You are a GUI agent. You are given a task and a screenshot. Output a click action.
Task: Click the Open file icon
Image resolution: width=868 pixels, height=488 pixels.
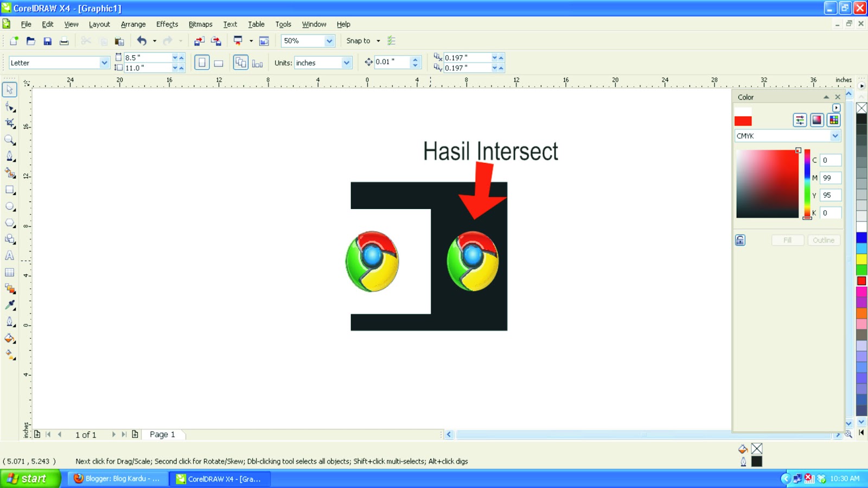[30, 41]
